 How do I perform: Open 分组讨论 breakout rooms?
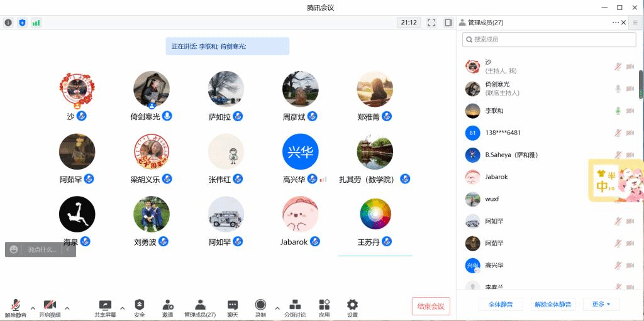(x=295, y=307)
